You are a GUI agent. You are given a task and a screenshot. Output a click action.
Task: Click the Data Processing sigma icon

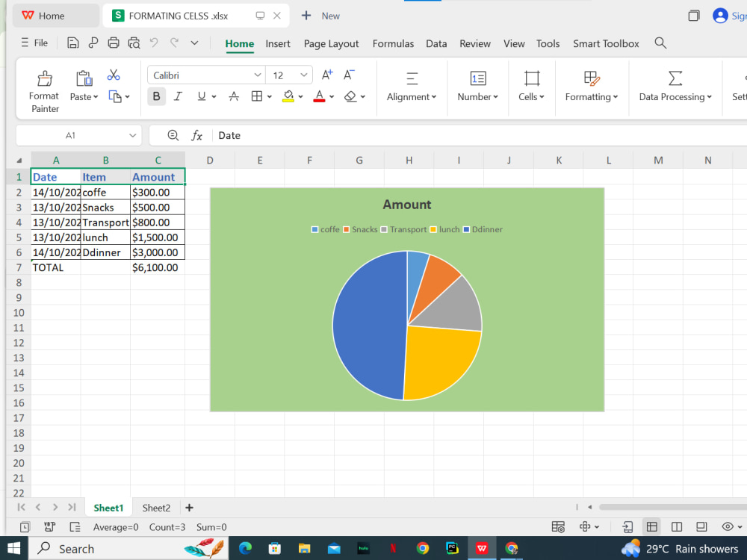pyautogui.click(x=675, y=78)
